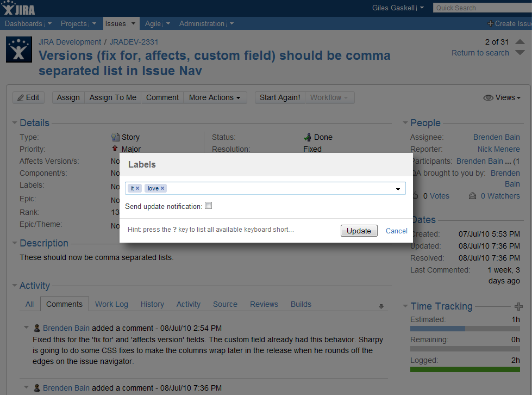The height and width of the screenshot is (395, 532).
Task: Click avatar icon of 7:36 PM comment
Action: [36, 388]
